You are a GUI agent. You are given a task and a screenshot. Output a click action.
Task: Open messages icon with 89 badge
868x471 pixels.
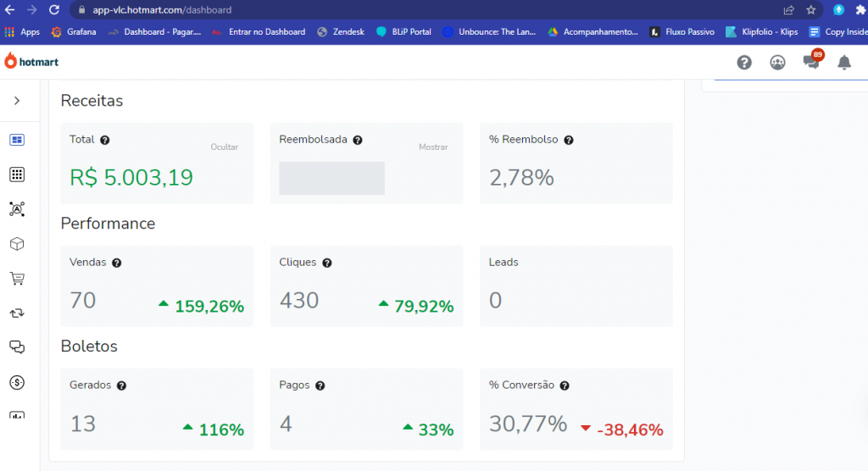coord(812,61)
